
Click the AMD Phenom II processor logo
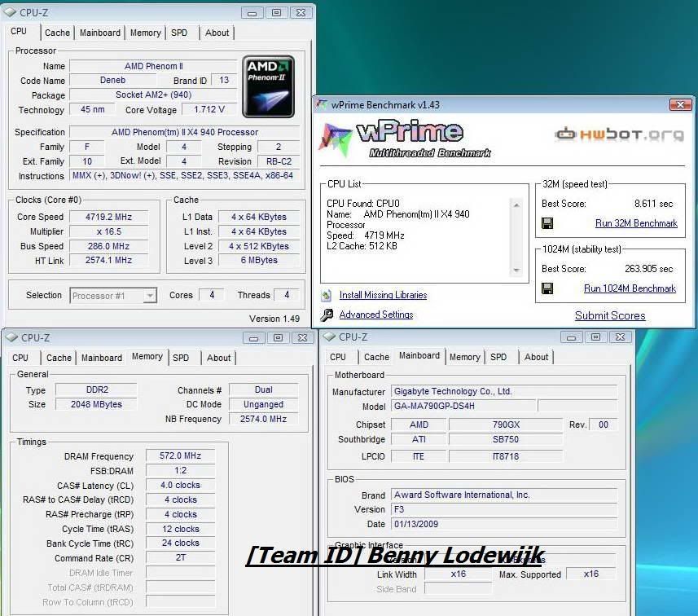pyautogui.click(x=268, y=86)
